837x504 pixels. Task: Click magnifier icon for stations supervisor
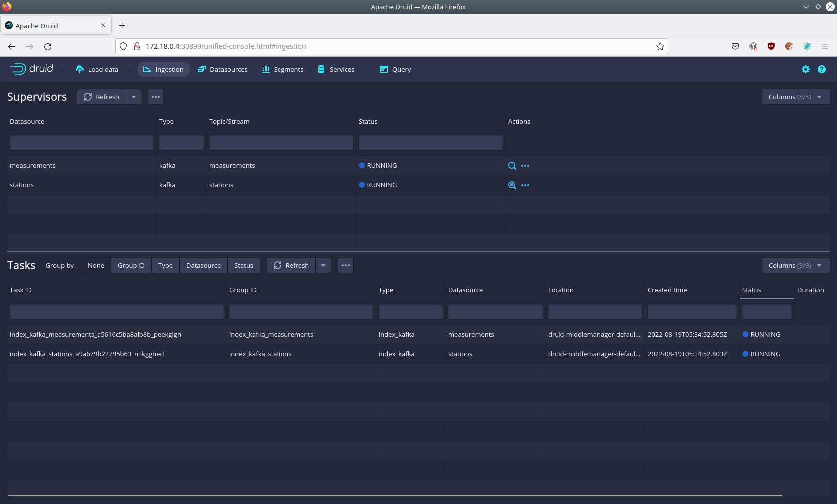[x=512, y=185]
